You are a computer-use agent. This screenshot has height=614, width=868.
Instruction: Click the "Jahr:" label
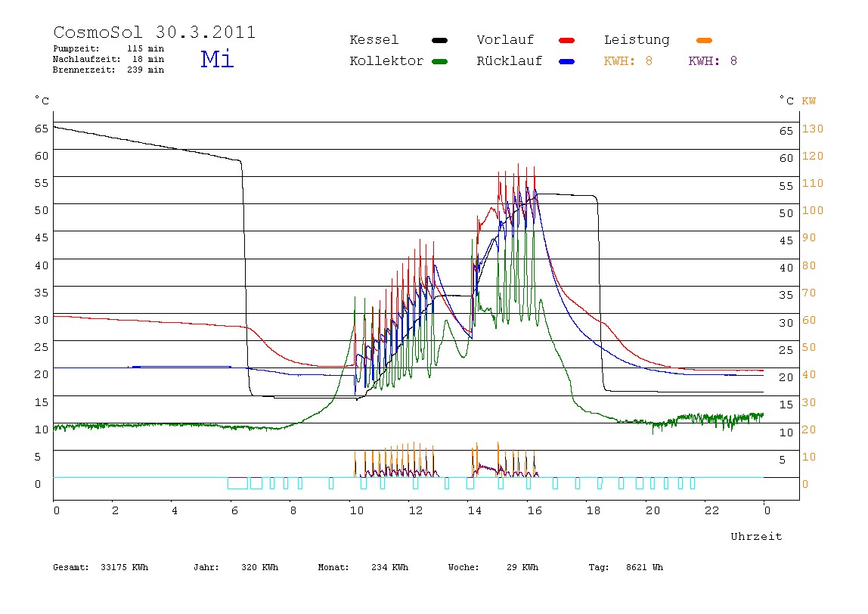(x=206, y=567)
